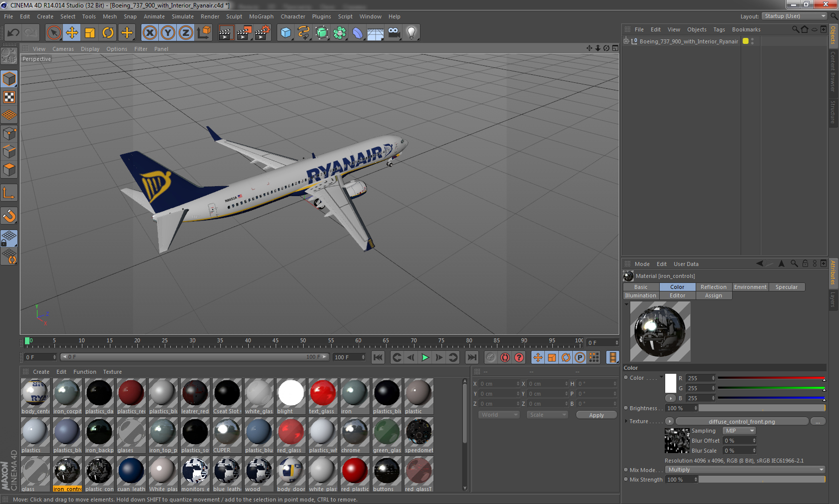The height and width of the screenshot is (504, 839).
Task: Toggle record active objects button
Action: click(491, 357)
